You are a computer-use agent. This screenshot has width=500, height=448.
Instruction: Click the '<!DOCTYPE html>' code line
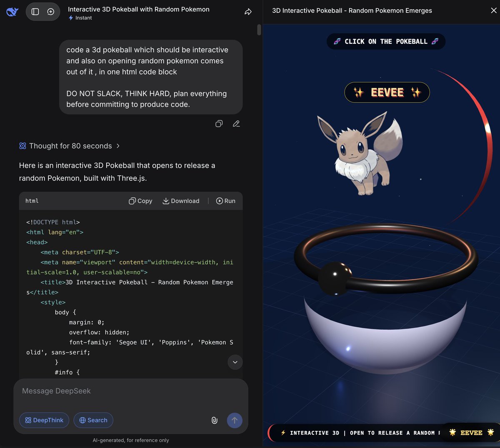pyautogui.click(x=53, y=222)
